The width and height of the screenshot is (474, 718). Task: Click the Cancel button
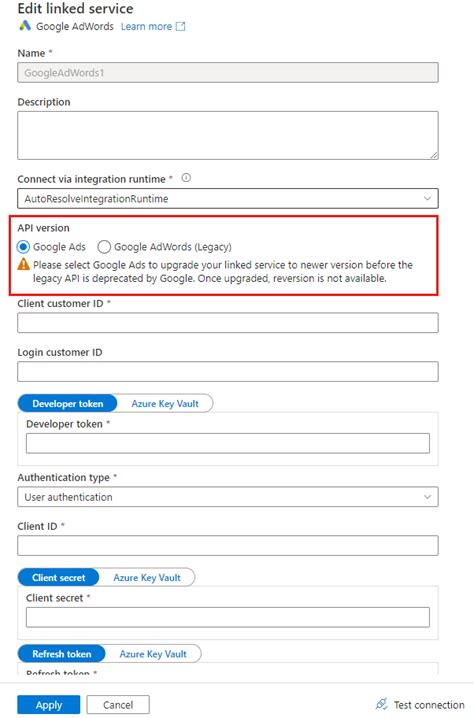click(118, 705)
